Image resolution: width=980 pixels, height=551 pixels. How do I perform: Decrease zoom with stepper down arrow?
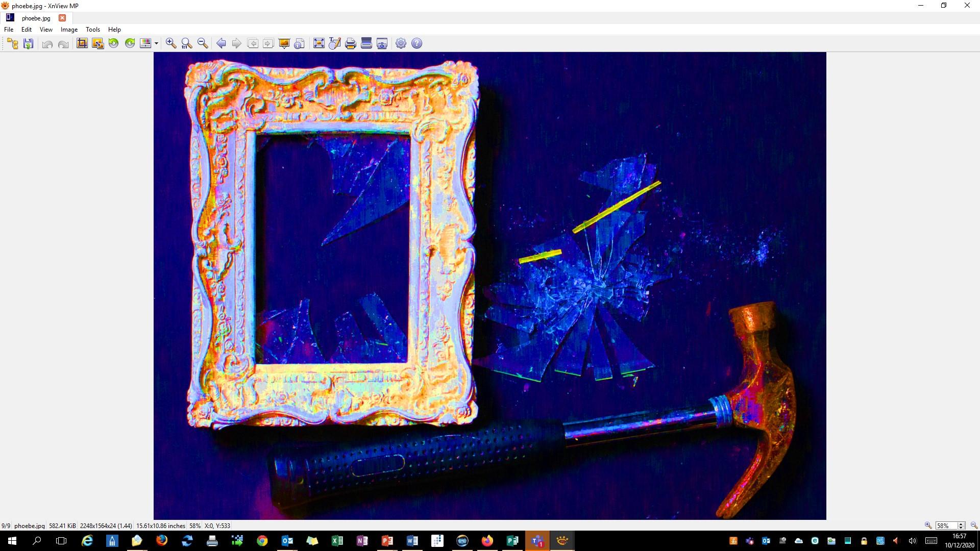[x=961, y=528]
